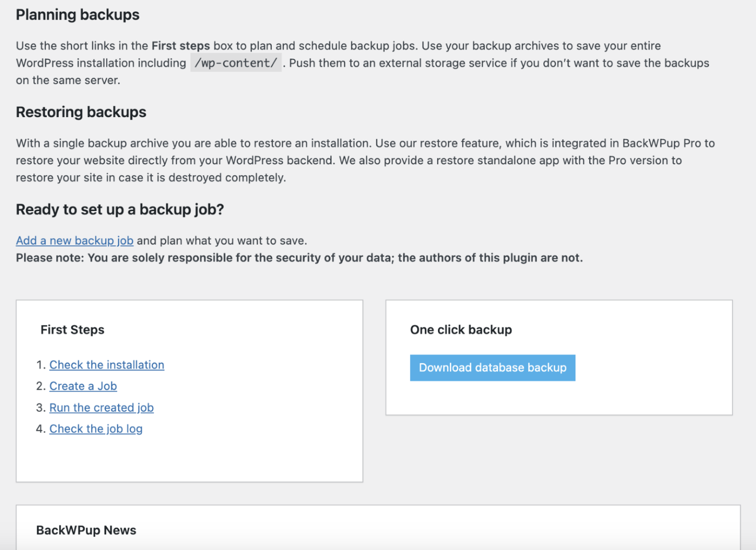Click the Planning backups heading

tap(77, 15)
